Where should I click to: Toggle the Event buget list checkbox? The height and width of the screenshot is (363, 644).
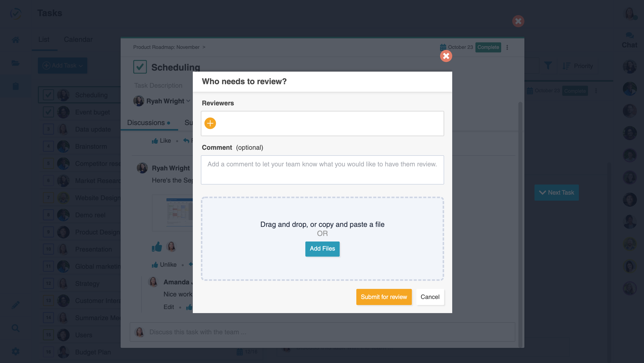(48, 112)
